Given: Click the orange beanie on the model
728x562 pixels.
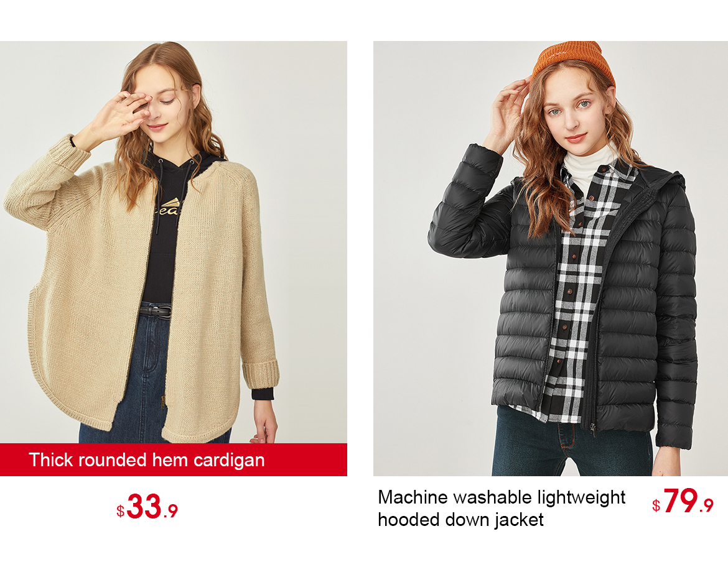Looking at the screenshot, I should [575, 62].
